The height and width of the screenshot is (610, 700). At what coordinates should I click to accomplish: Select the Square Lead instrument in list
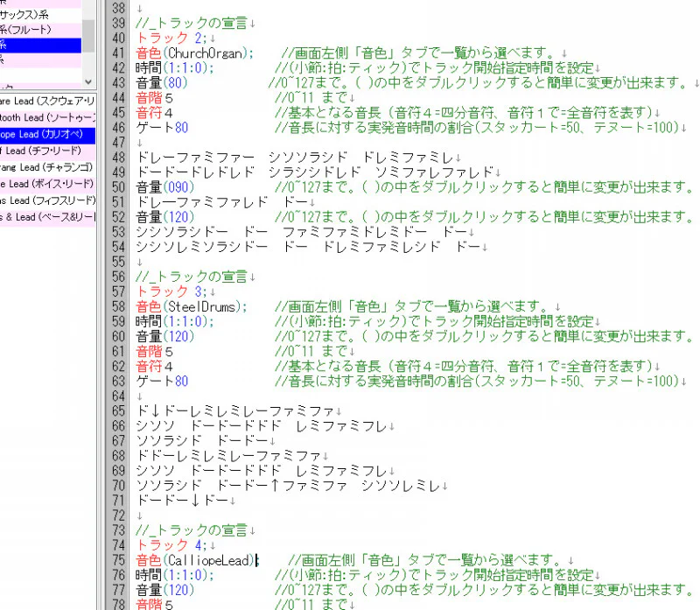44,102
